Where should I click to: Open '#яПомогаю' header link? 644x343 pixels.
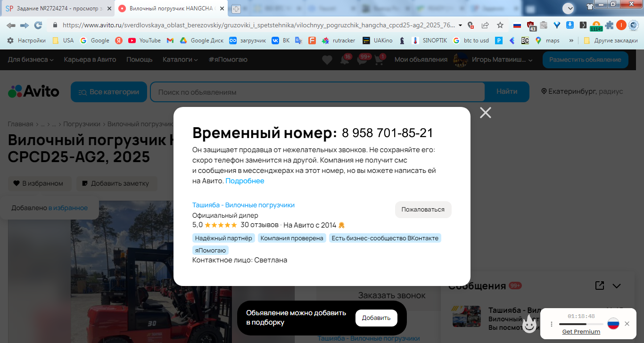(228, 59)
